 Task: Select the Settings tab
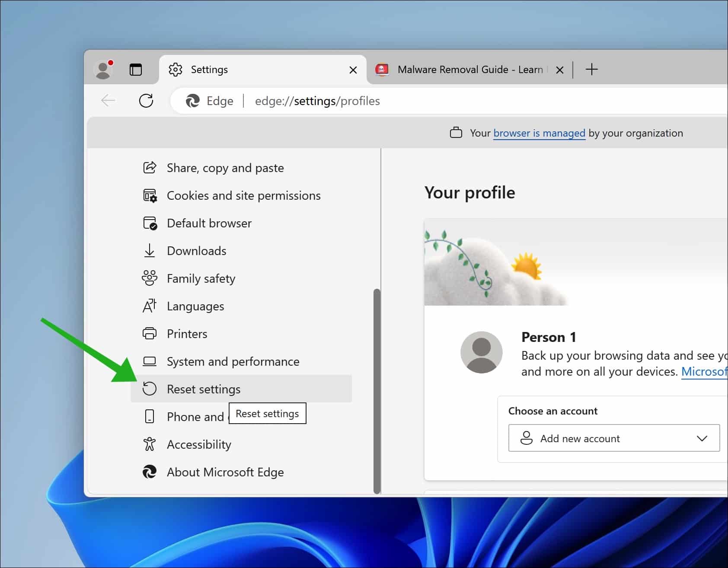pyautogui.click(x=209, y=69)
